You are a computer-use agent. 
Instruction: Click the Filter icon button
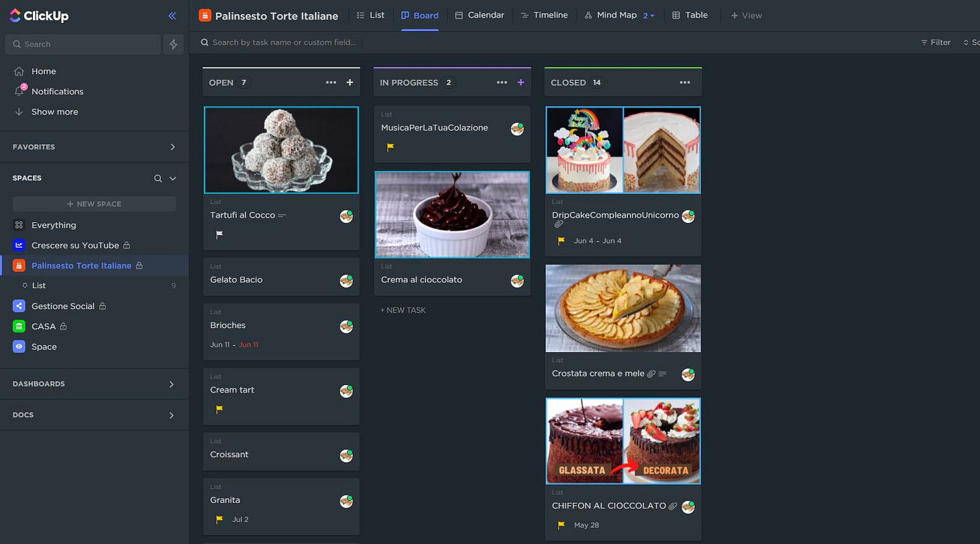tap(936, 42)
